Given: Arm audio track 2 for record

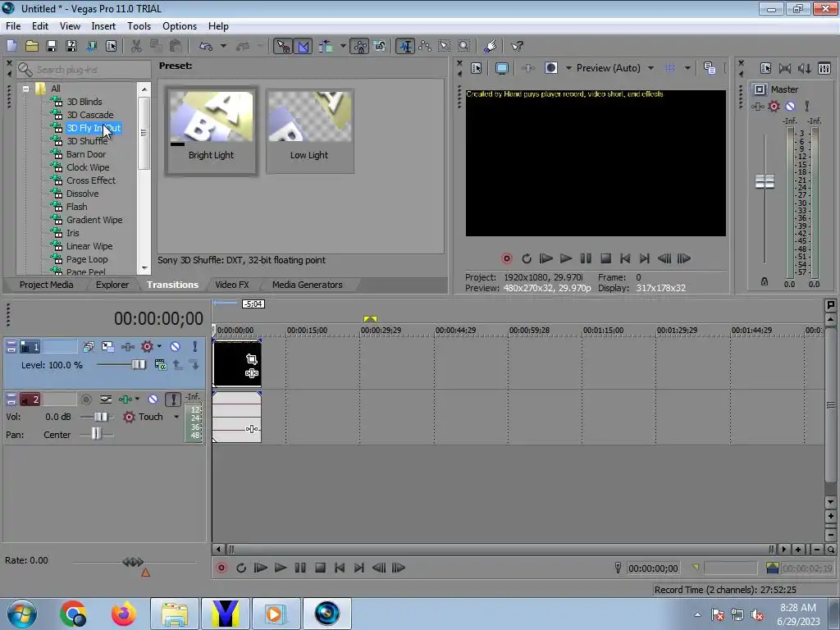Looking at the screenshot, I should (x=85, y=399).
